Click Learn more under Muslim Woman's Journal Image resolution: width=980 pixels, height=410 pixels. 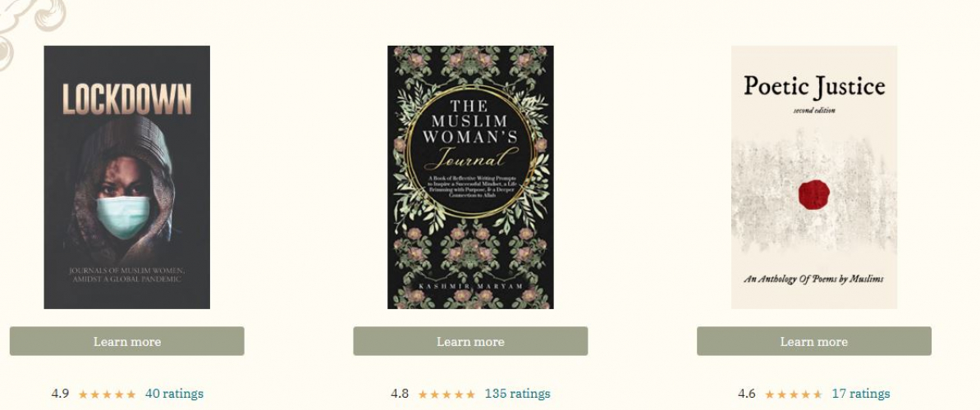pyautogui.click(x=470, y=341)
